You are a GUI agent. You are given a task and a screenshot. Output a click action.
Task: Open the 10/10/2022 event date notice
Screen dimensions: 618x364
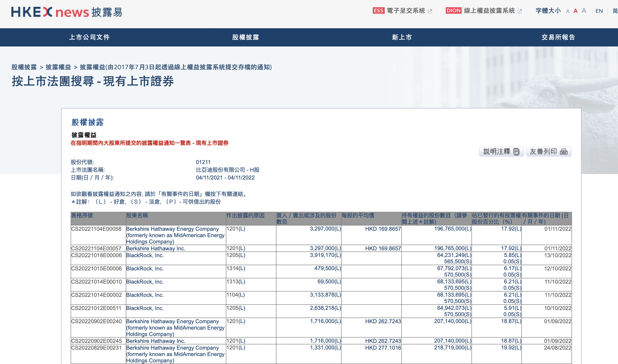[x=558, y=308]
